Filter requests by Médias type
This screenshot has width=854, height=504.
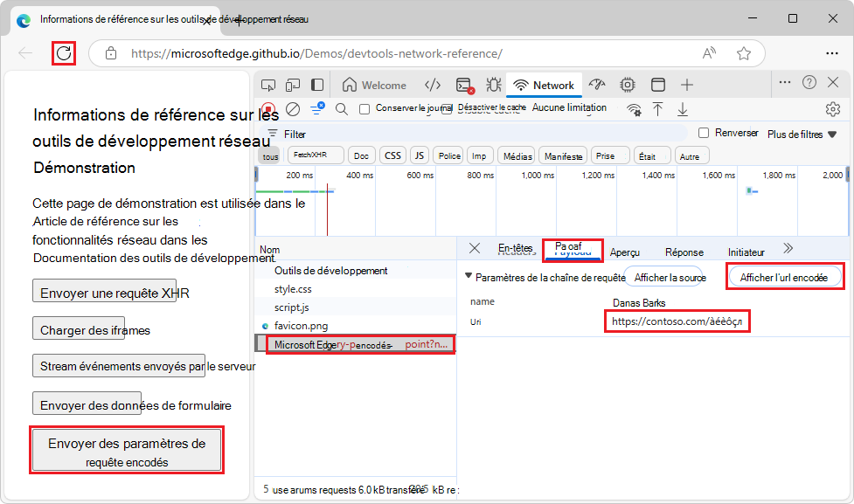coord(517,156)
